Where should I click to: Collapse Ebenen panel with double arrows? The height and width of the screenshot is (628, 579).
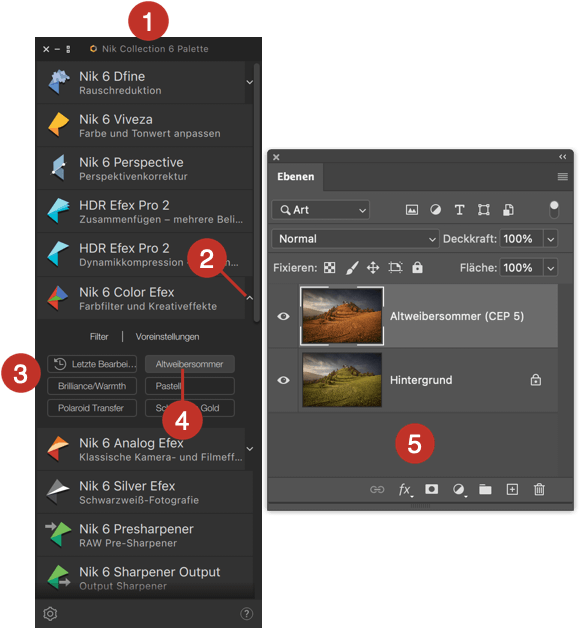[563, 157]
